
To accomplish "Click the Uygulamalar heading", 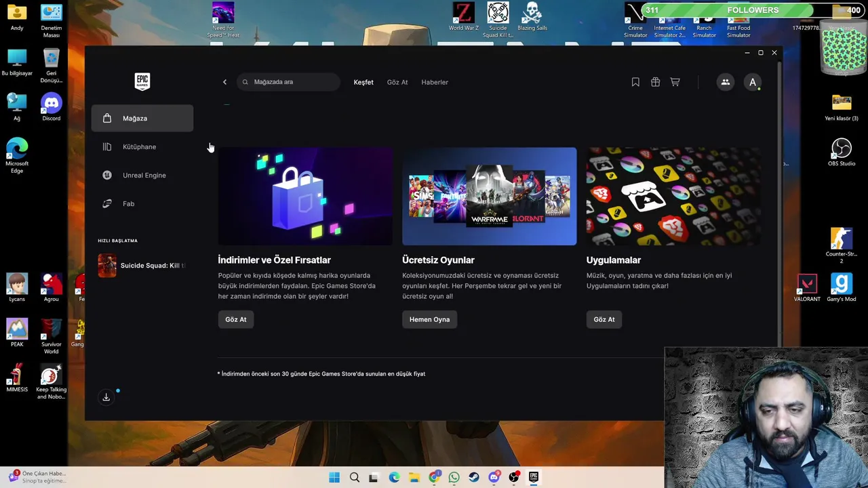I will (x=614, y=260).
